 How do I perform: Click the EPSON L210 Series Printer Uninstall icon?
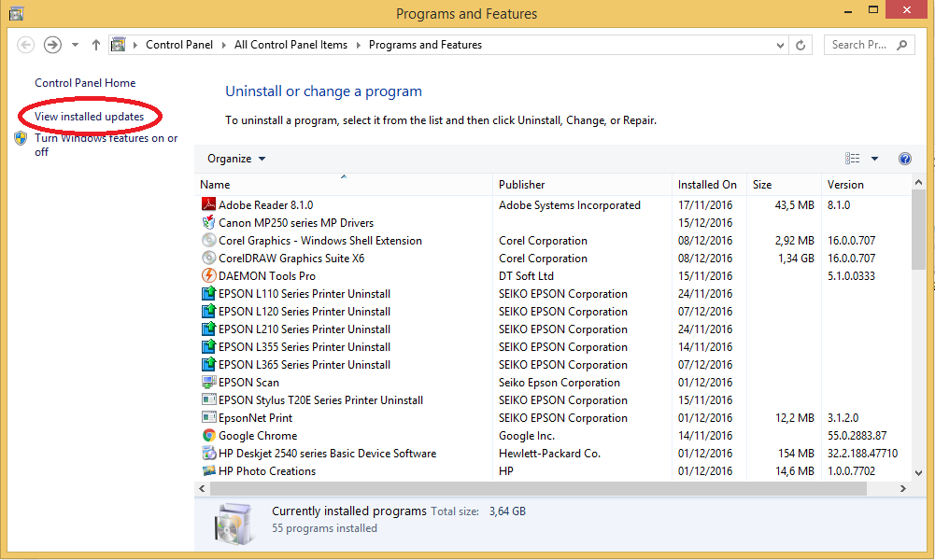pyautogui.click(x=208, y=329)
